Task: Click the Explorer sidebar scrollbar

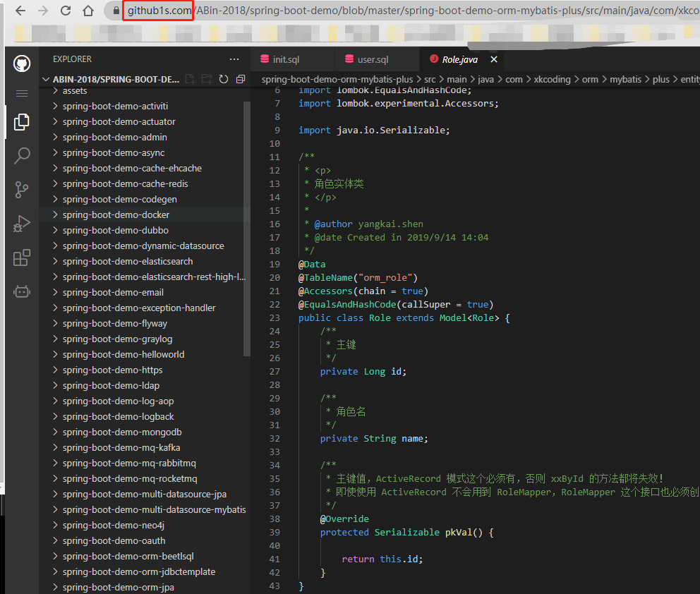Action: pos(247,229)
